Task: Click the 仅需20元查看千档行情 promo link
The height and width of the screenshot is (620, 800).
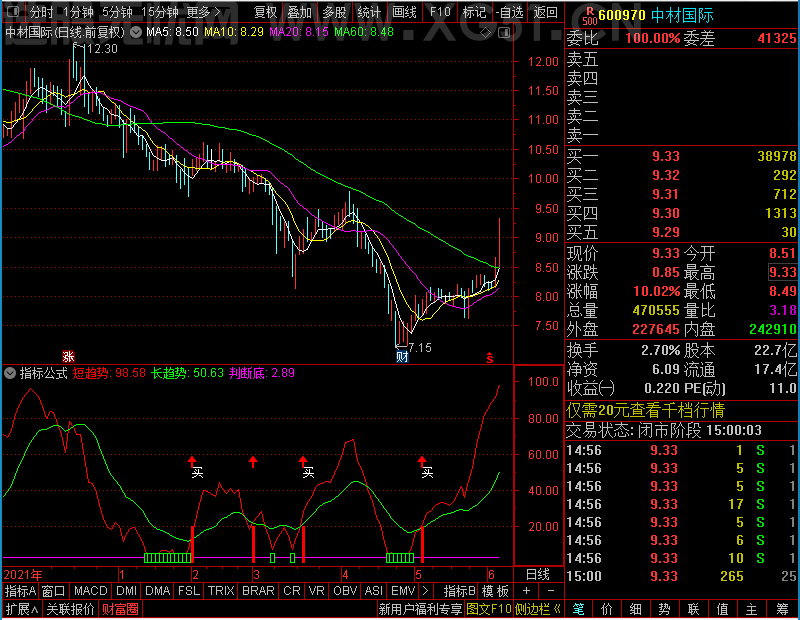Action: [645, 410]
